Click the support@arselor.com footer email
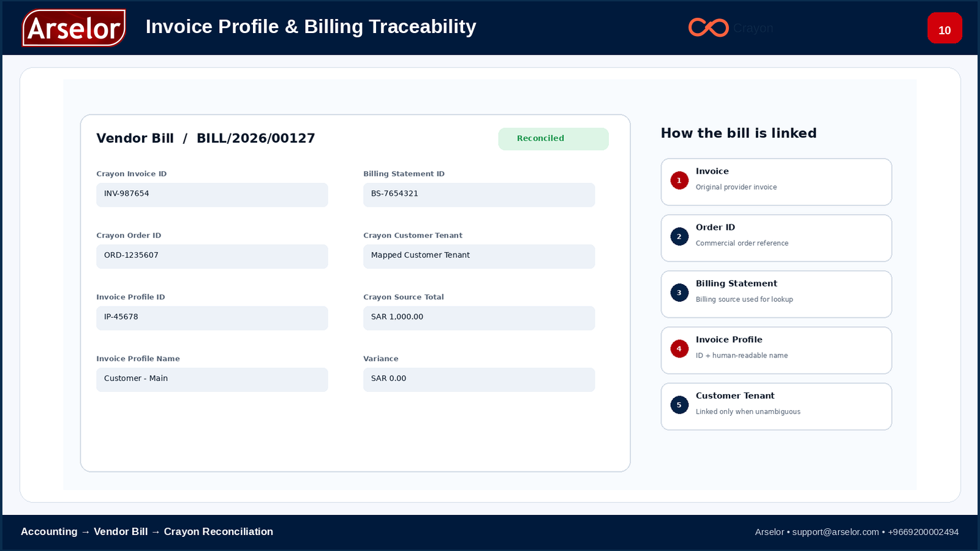 point(835,532)
